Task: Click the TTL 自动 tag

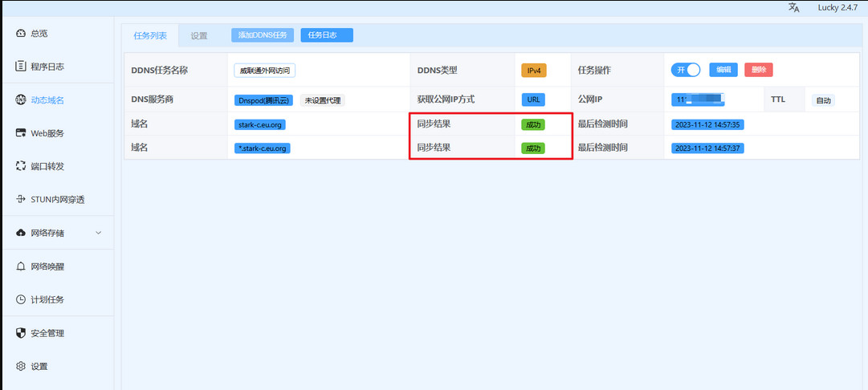Action: [x=823, y=100]
